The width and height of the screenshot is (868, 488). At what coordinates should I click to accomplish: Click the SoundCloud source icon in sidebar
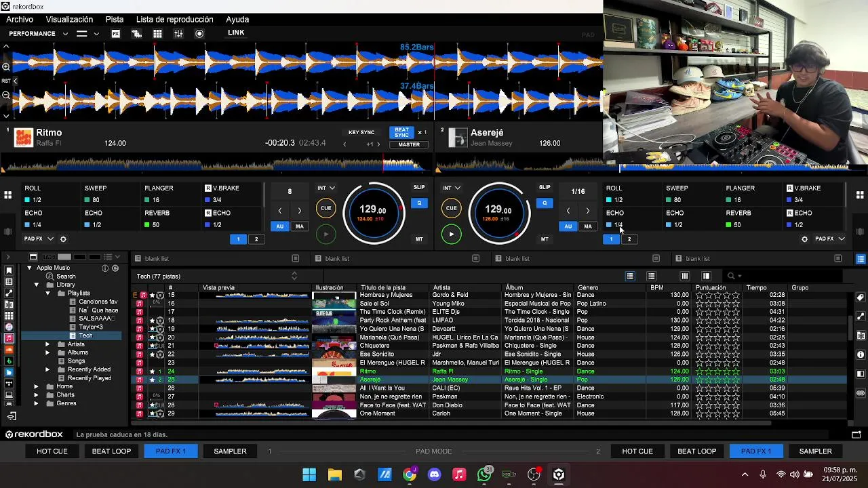(9, 350)
